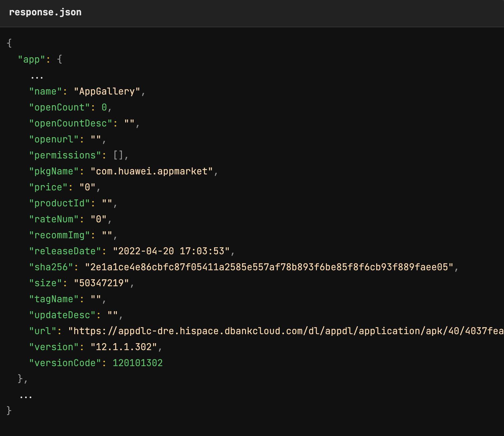Select the "50347219" size value

point(102,283)
